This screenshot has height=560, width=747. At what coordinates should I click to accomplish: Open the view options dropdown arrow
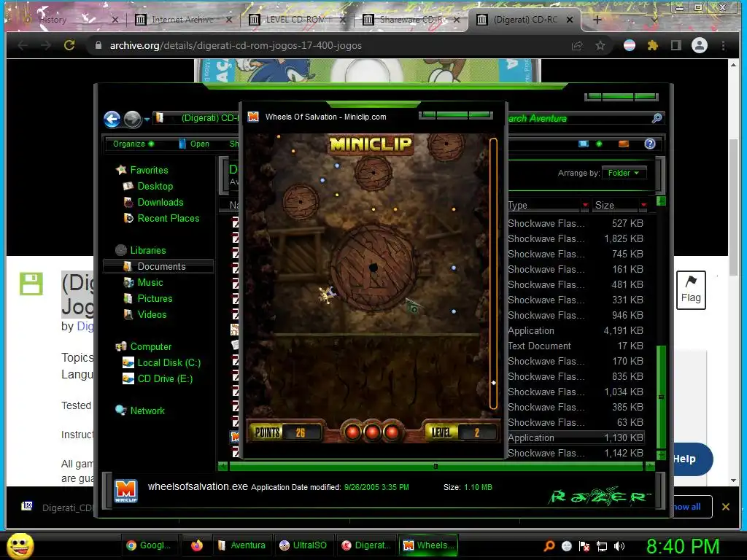(599, 144)
